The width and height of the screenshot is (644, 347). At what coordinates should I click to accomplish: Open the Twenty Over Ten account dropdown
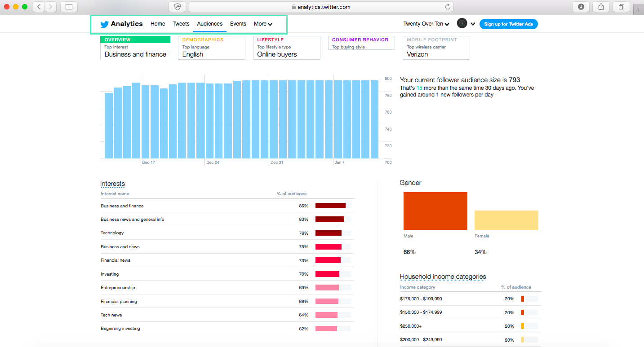(426, 24)
